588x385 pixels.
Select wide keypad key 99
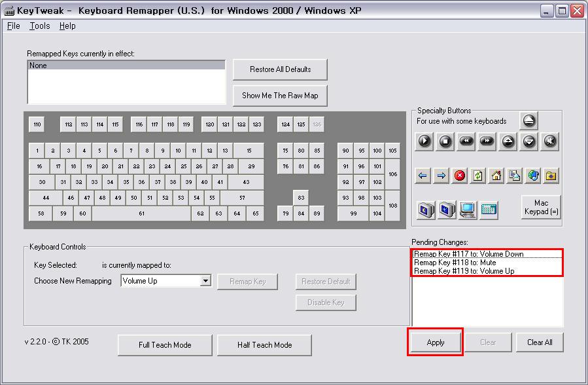(353, 213)
